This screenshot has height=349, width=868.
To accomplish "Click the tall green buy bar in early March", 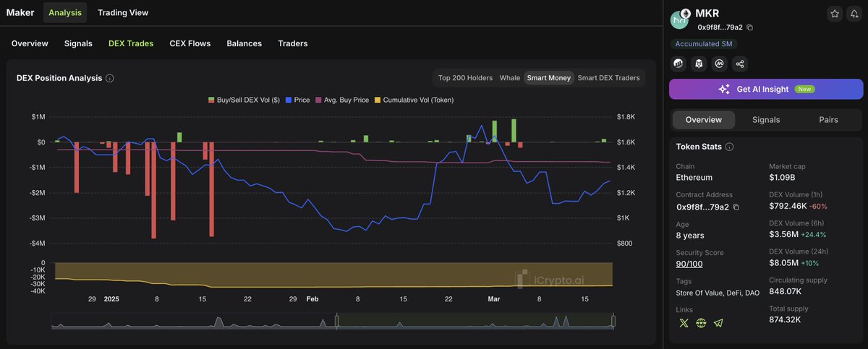I will tap(514, 131).
